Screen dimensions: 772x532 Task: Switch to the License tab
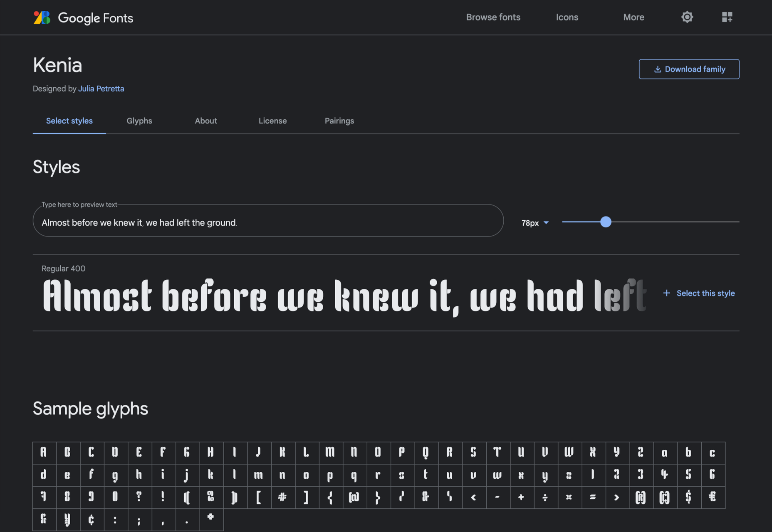tap(272, 121)
